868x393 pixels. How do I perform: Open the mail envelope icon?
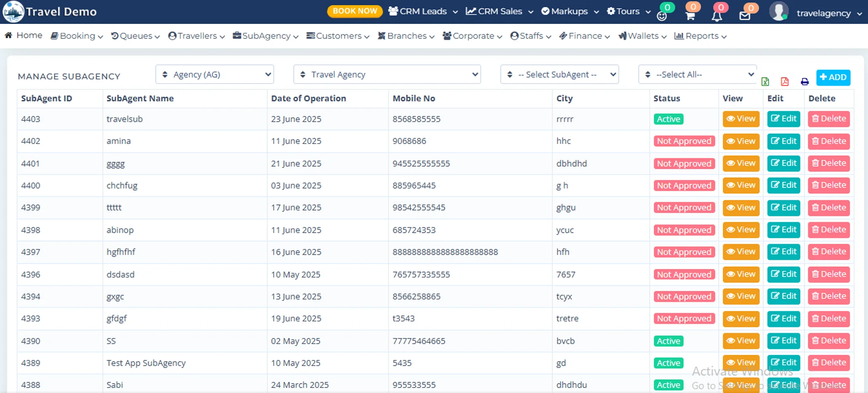pyautogui.click(x=744, y=16)
